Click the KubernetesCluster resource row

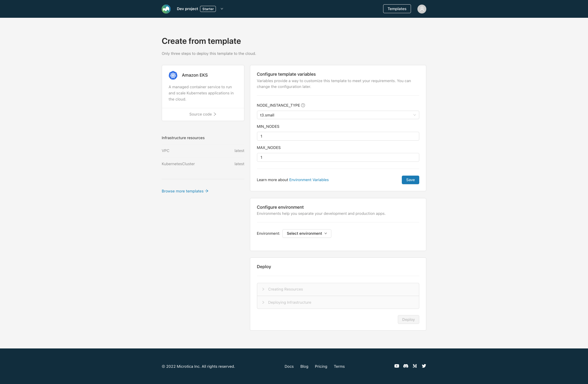(x=203, y=164)
